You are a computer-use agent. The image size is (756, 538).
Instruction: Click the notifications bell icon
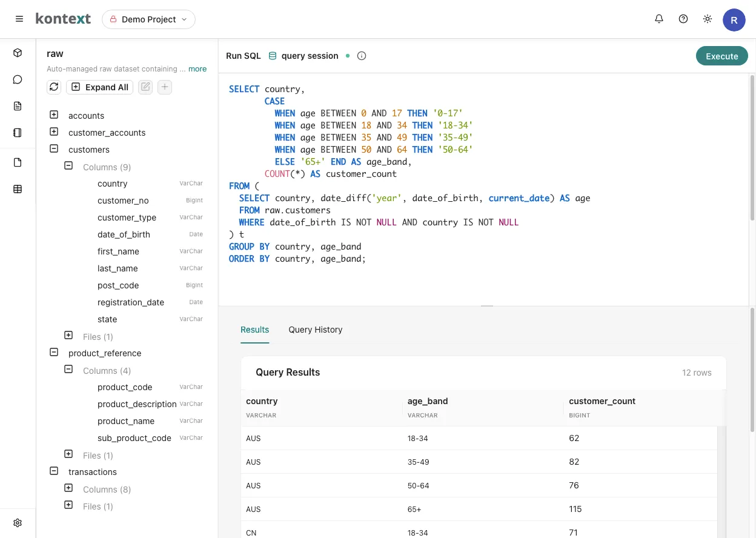click(659, 19)
